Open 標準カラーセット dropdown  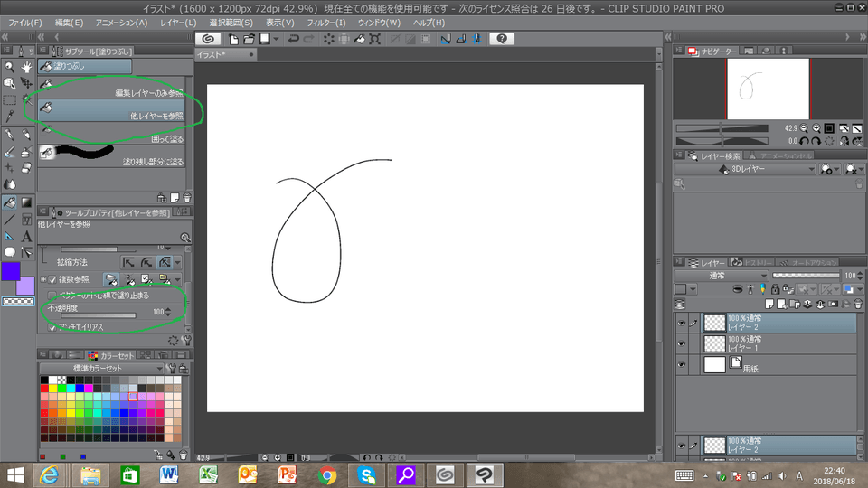pyautogui.click(x=102, y=369)
